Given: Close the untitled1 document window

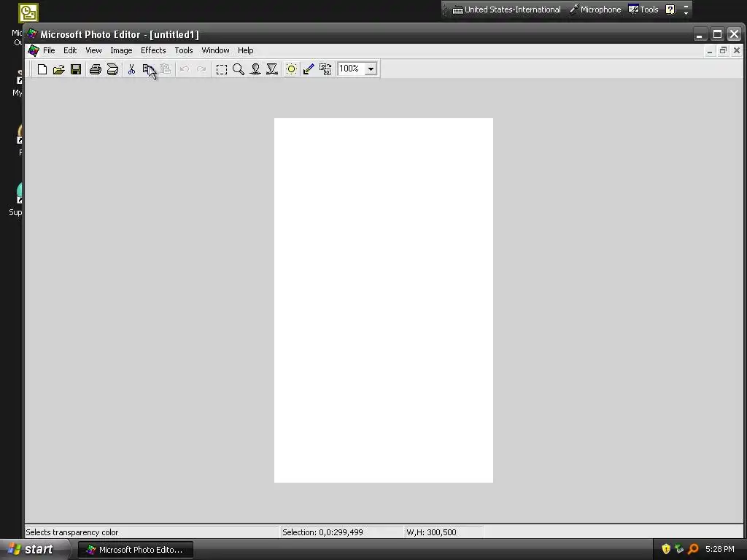Looking at the screenshot, I should click(737, 50).
